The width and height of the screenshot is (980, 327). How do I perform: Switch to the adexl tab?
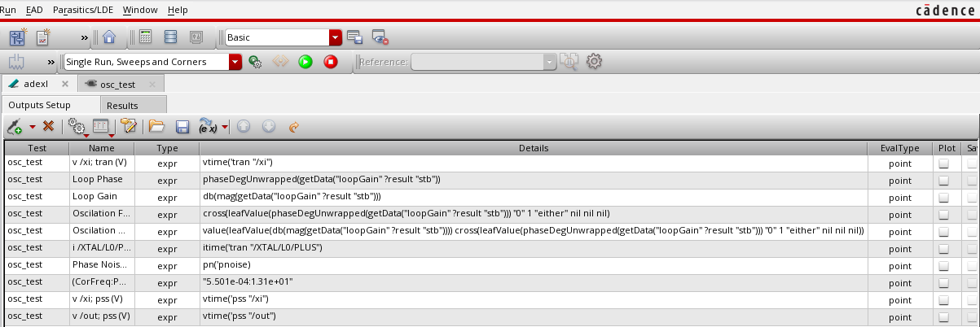tap(36, 84)
